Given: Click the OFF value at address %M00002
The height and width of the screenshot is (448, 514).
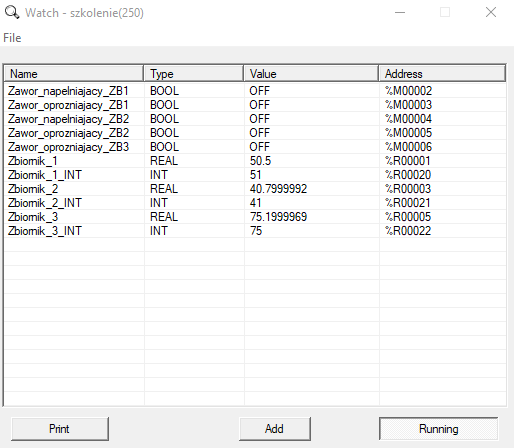Looking at the screenshot, I should coord(259,91).
